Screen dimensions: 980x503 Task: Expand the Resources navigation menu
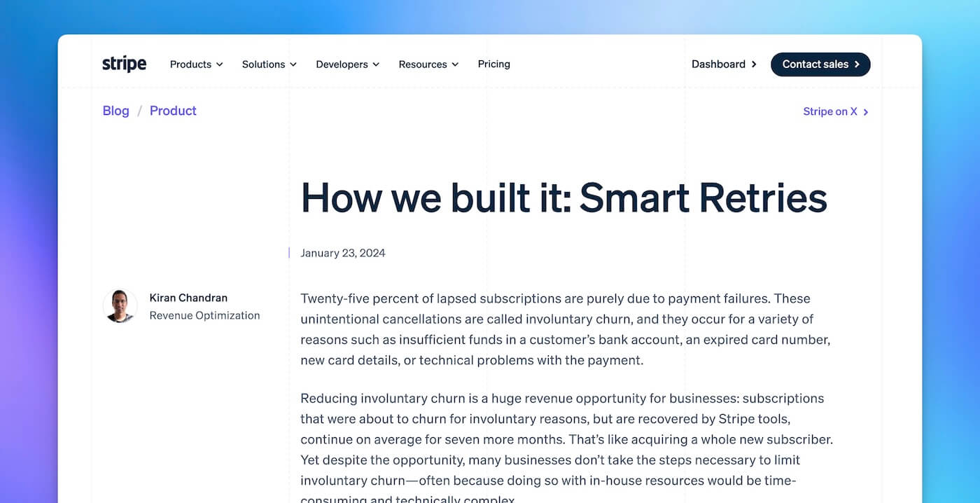[428, 64]
